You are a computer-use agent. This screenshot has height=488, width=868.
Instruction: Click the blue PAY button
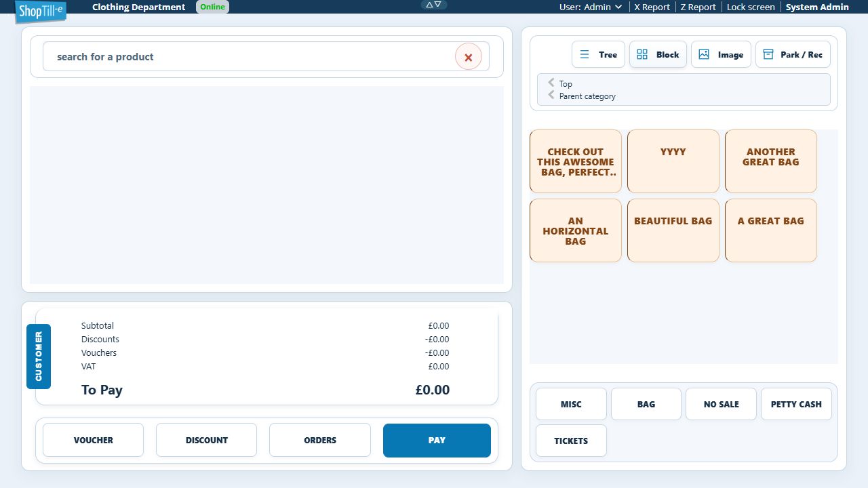(437, 440)
